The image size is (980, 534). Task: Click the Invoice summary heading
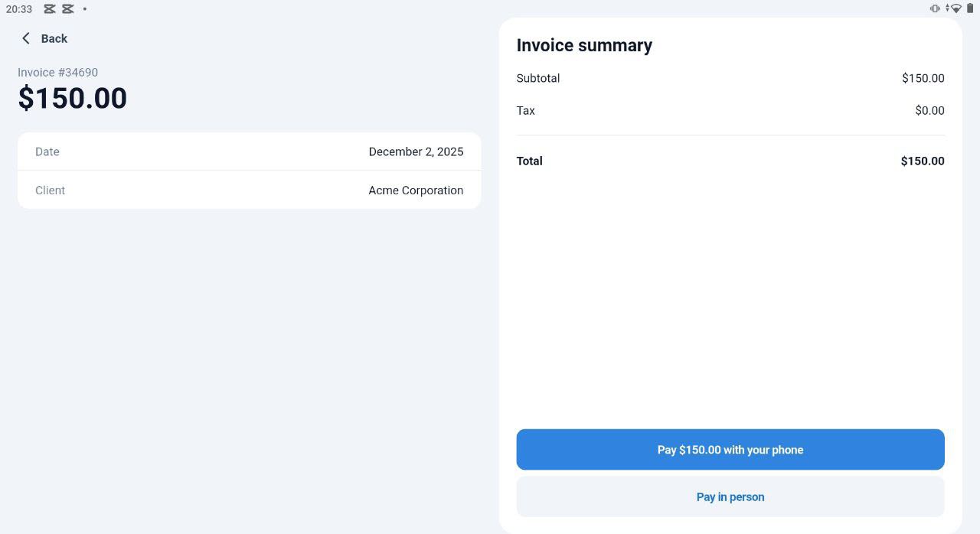[584, 45]
